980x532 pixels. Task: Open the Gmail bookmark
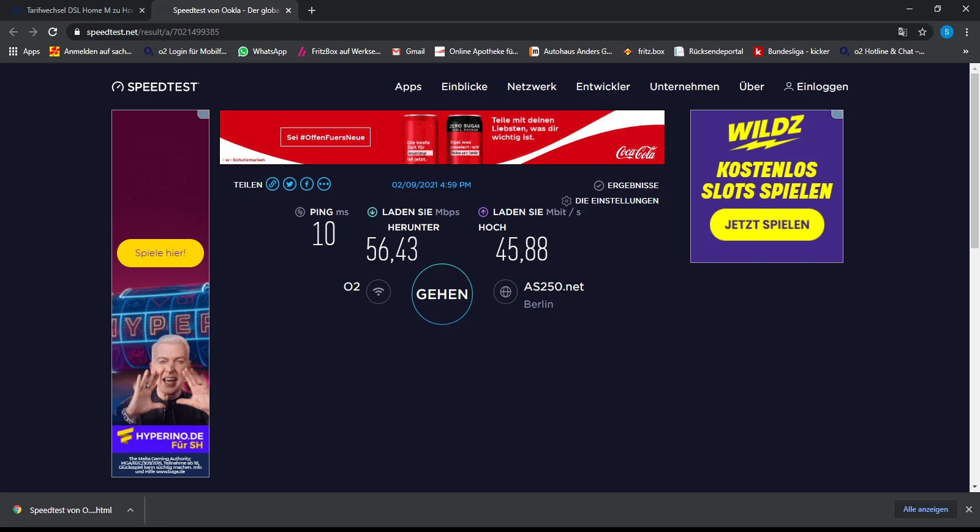coord(408,51)
